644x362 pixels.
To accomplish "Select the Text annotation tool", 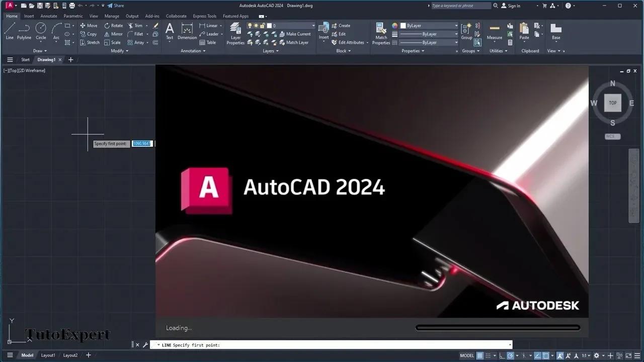I will (x=170, y=31).
